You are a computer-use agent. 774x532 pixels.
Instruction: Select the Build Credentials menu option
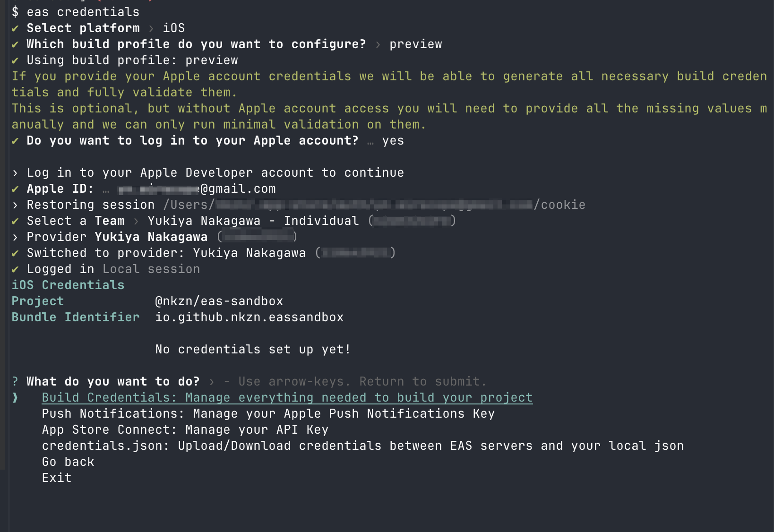(287, 398)
